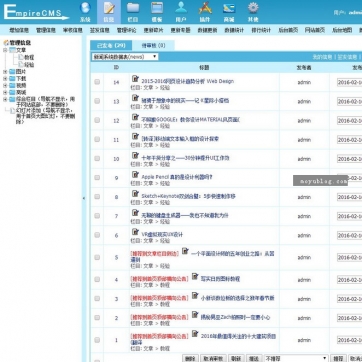The width and height of the screenshot is (362, 362).
Task: Switch to the 已发布 (29) tab
Action: tap(111, 45)
